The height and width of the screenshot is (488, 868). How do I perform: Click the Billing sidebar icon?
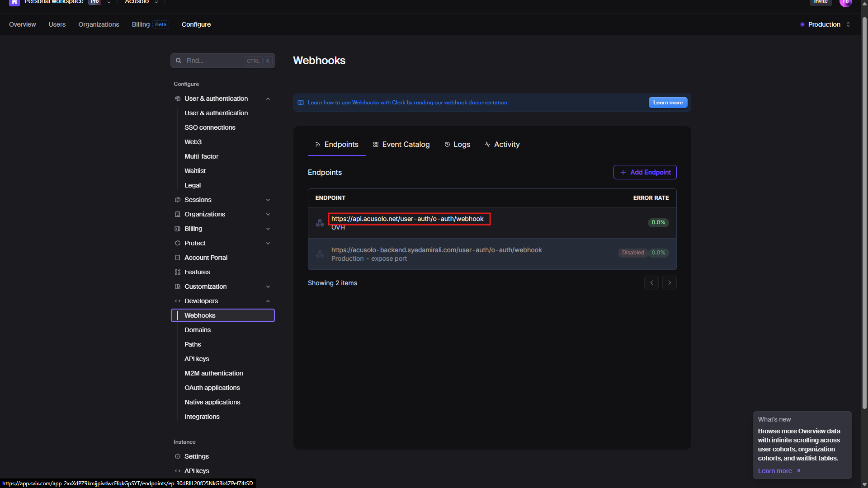tap(178, 229)
